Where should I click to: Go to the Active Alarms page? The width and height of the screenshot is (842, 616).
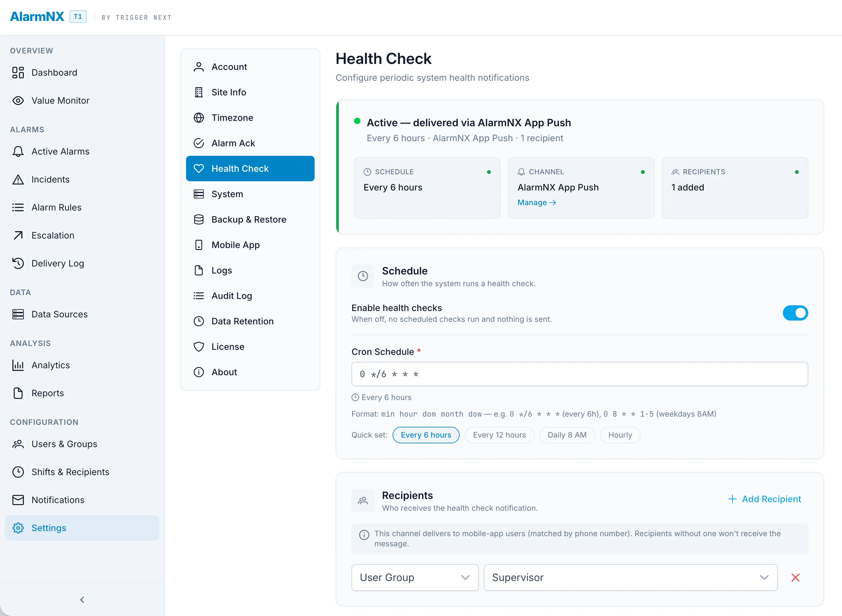(x=82, y=151)
